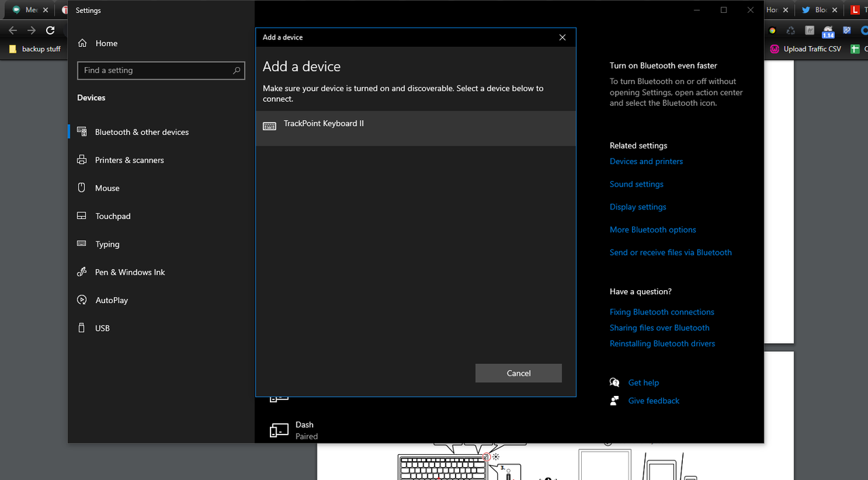Click the printer icon in the sidebar
868x480 pixels.
82,160
